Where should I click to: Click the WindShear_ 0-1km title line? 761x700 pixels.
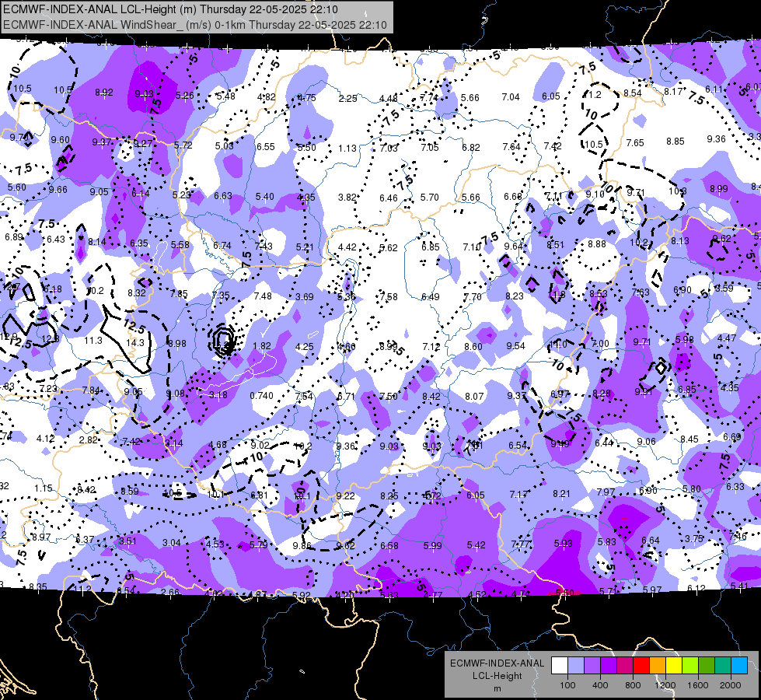point(195,25)
